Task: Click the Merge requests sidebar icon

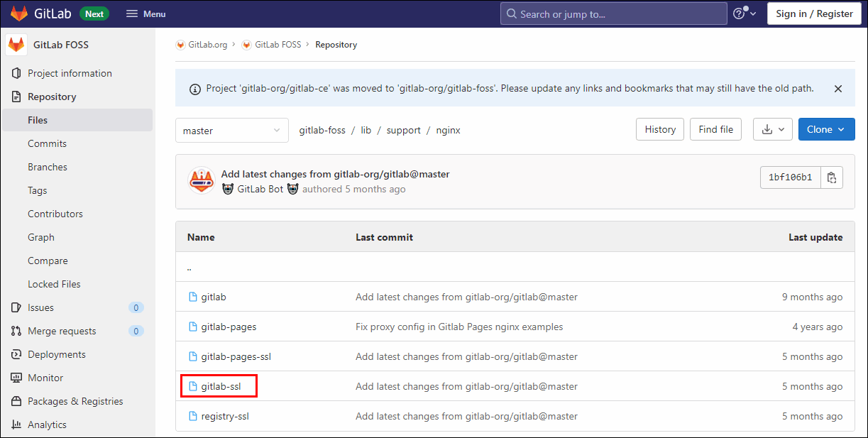Action: pos(16,331)
